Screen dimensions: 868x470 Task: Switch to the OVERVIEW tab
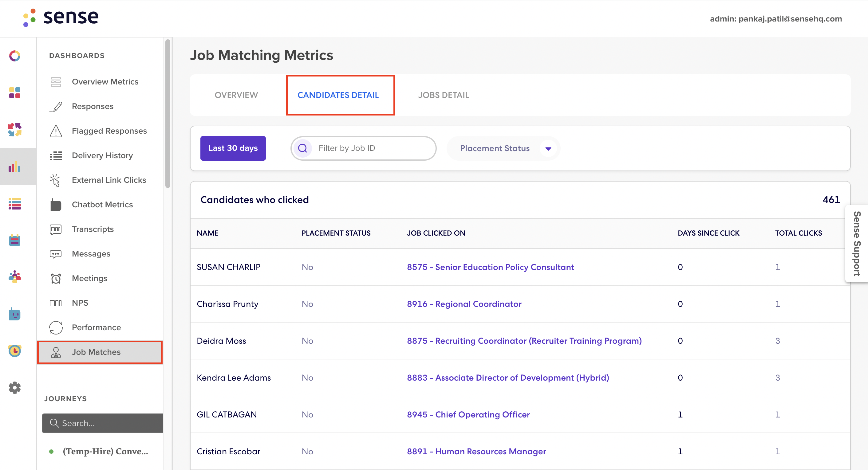(236, 95)
